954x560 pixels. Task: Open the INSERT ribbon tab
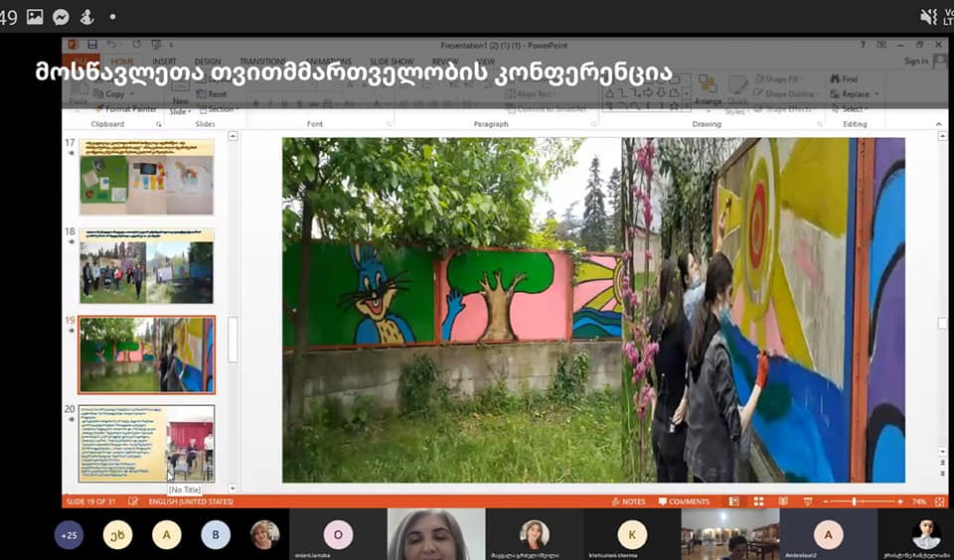pos(164,62)
